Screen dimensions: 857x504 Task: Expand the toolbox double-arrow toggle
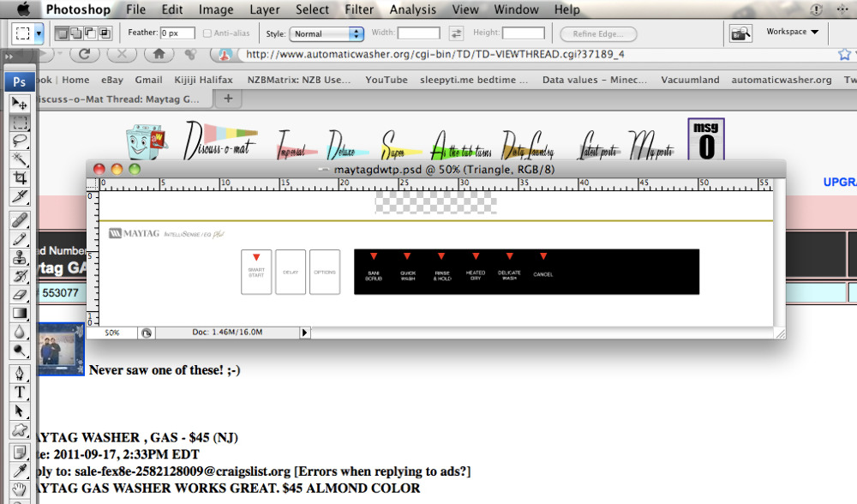click(x=9, y=57)
